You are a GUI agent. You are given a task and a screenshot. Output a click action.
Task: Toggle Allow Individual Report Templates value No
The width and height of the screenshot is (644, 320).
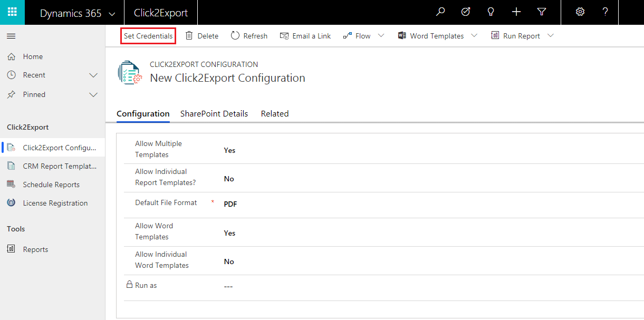(x=229, y=179)
